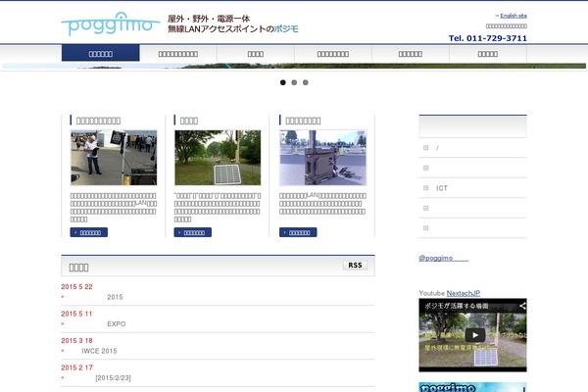The height and width of the screenshot is (392, 588).
Task: Expand the plus icon beside "ICT" sidebar row
Action: pyautogui.click(x=425, y=188)
